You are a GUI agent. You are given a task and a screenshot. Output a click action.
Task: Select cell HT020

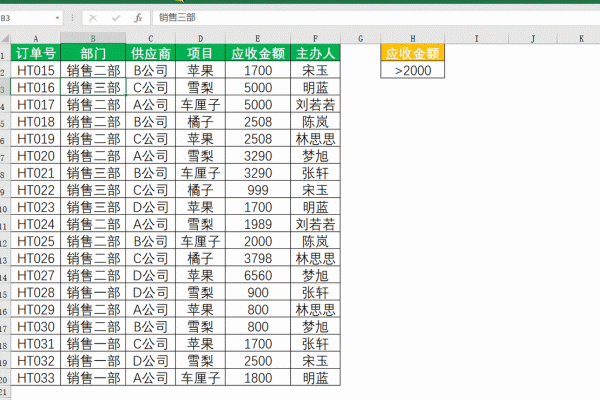coord(36,156)
